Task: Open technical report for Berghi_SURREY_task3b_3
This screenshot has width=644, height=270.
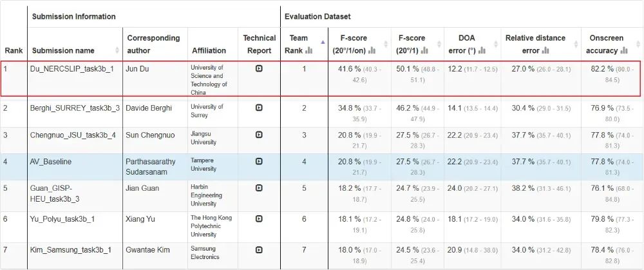Action: click(x=259, y=108)
